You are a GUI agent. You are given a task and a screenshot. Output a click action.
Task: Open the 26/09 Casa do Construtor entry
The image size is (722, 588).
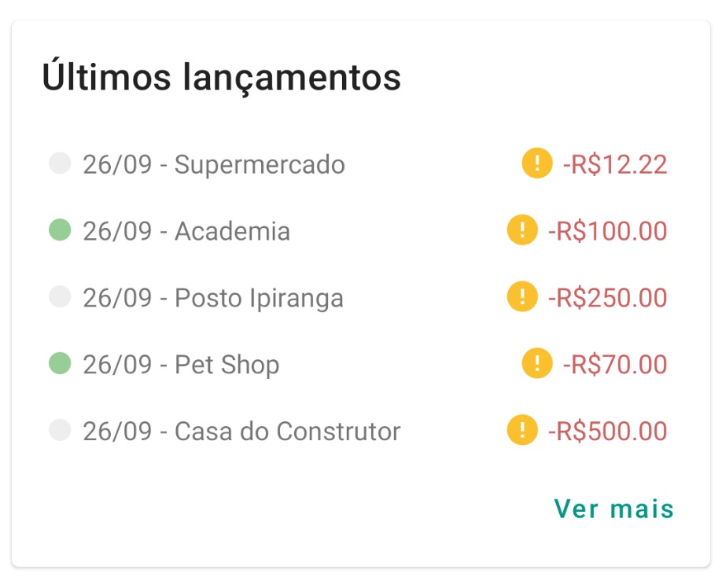[241, 432]
